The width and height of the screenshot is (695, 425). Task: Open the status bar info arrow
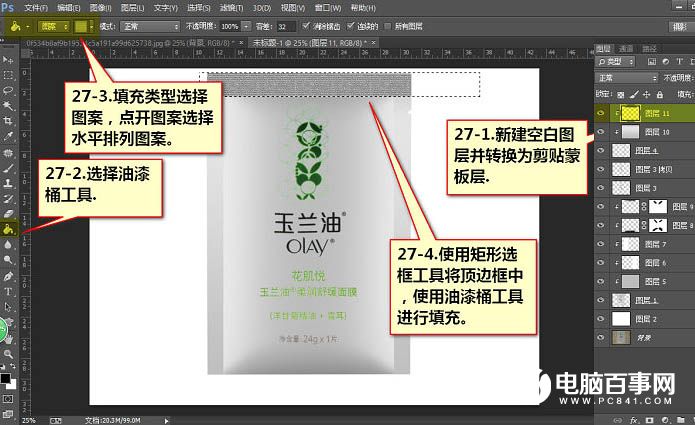[x=167, y=420]
